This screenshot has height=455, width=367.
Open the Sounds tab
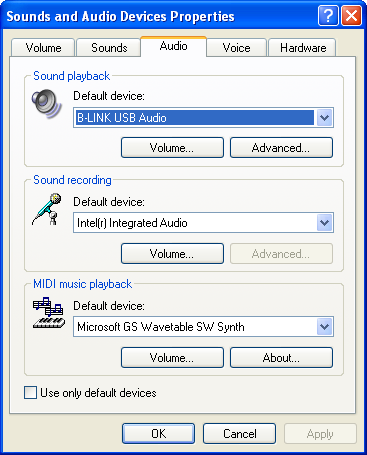point(109,48)
